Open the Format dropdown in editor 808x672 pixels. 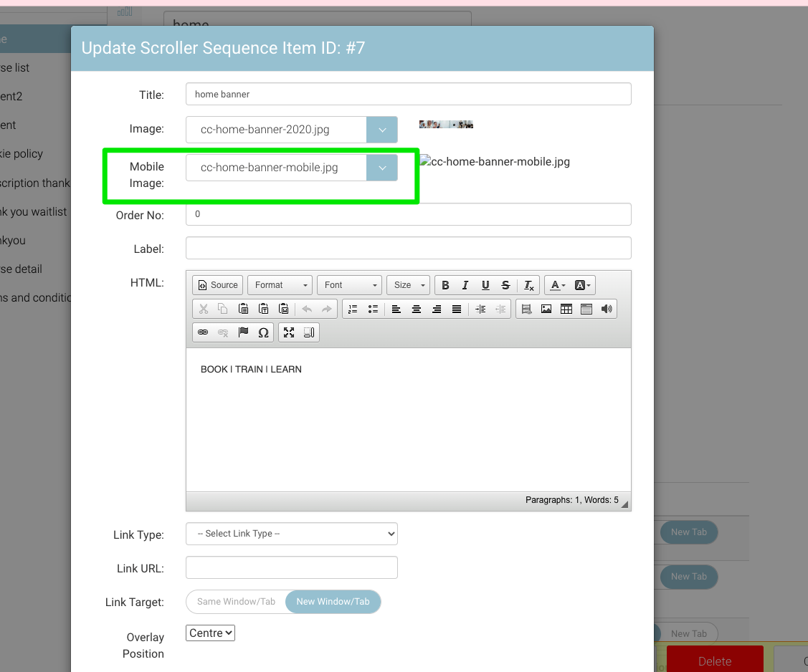280,285
